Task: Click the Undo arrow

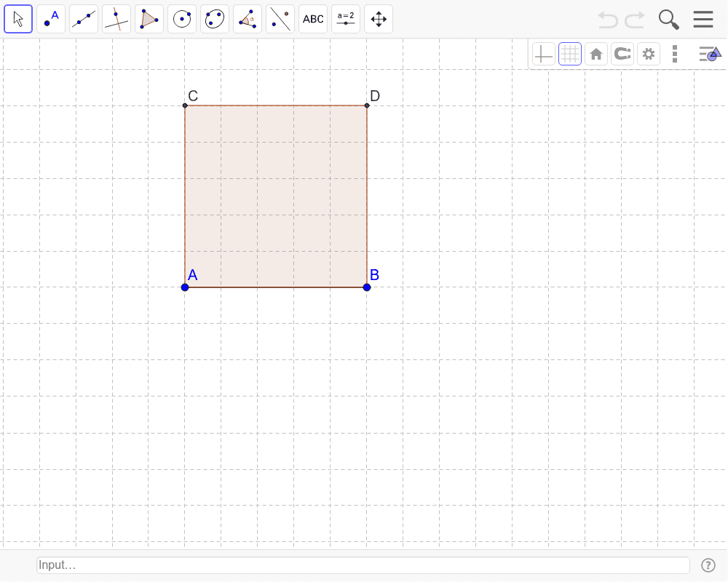Action: (608, 20)
